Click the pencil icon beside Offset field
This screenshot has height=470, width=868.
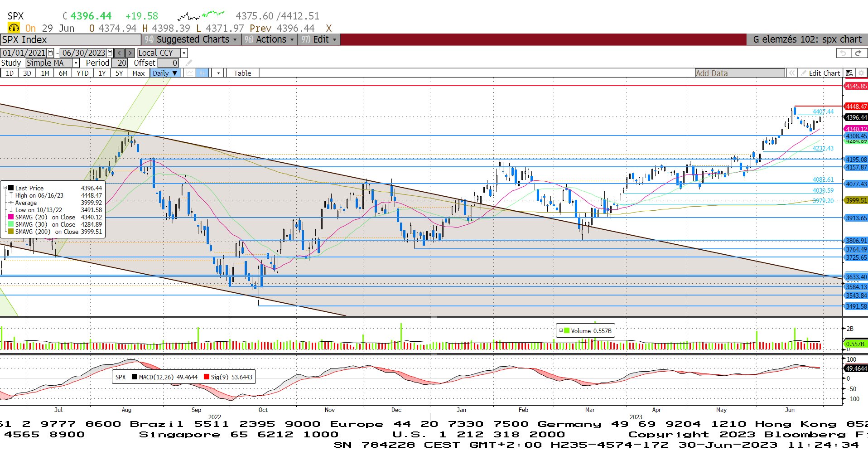189,63
